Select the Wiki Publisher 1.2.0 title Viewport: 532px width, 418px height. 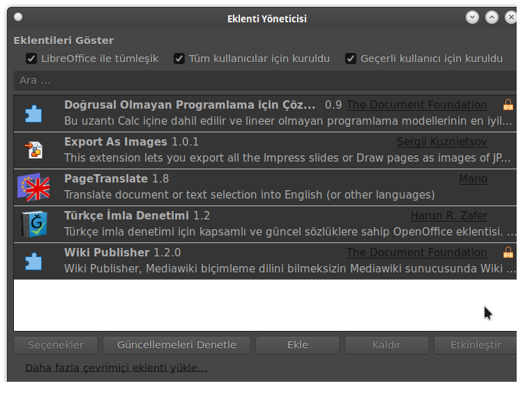pyautogui.click(x=123, y=253)
